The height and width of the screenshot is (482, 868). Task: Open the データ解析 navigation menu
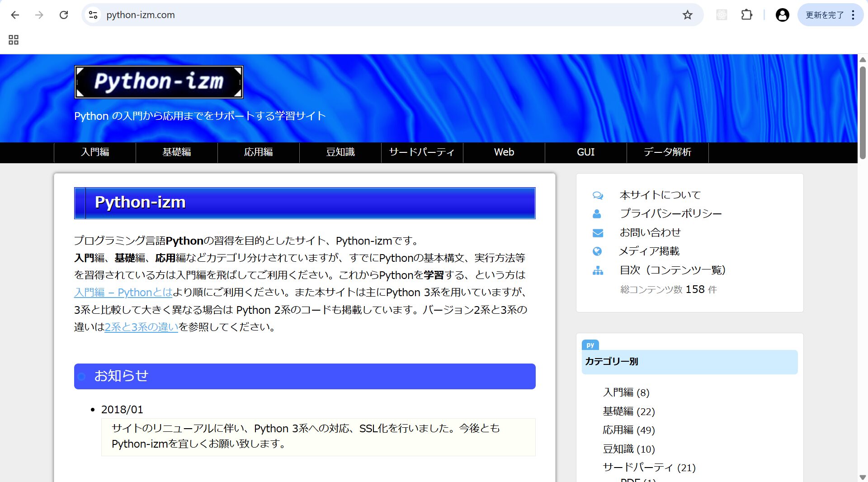668,152
